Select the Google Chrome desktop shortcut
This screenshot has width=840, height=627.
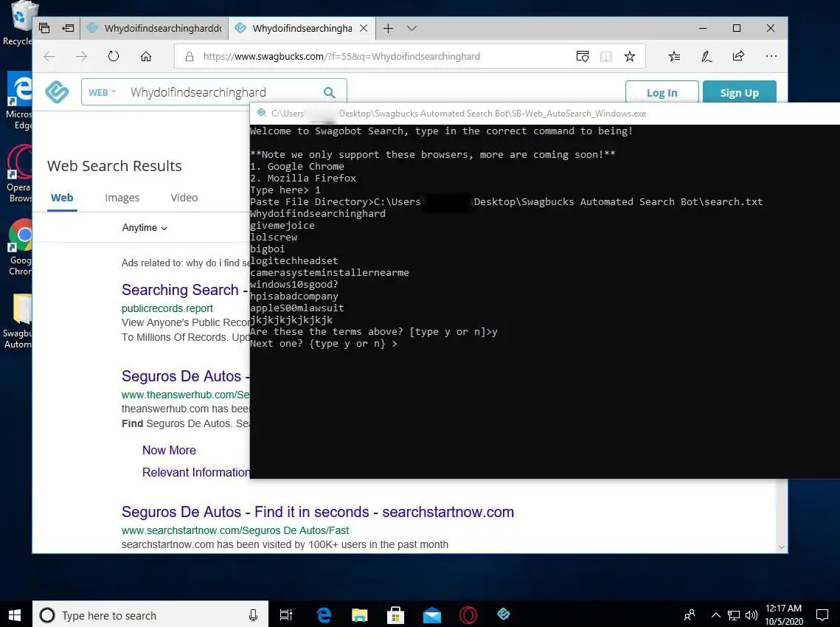pos(20,247)
